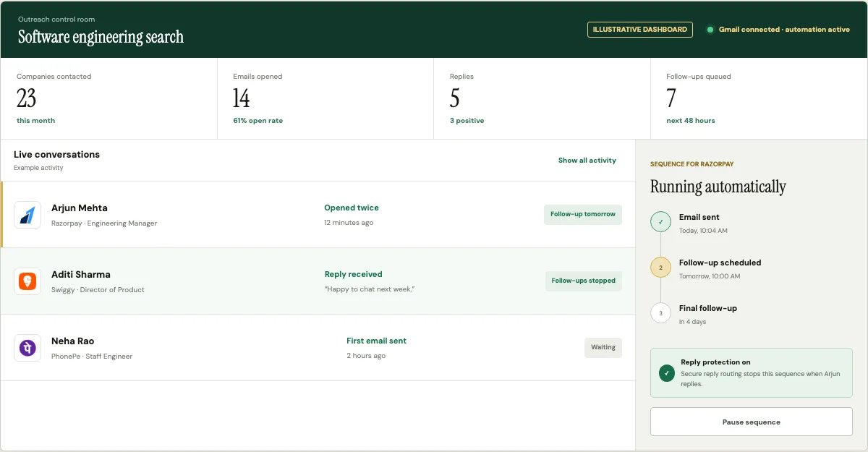868x452 pixels.
Task: Open Show all activity
Action: tap(587, 160)
